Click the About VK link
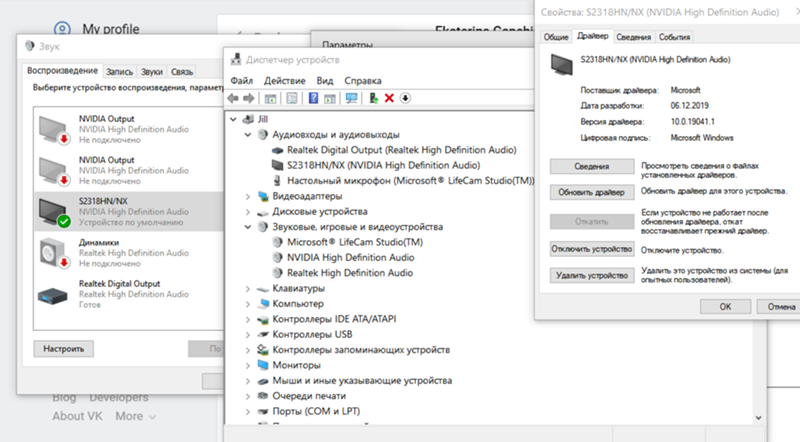This screenshot has width=800, height=442. [x=77, y=416]
